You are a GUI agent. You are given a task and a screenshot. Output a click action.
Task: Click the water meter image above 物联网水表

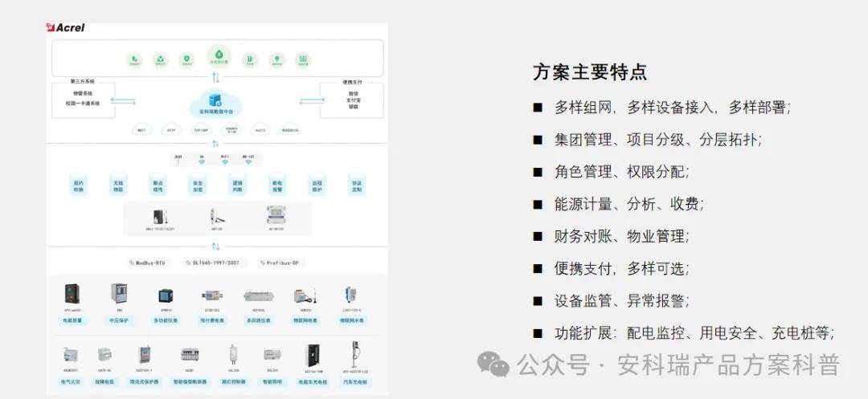click(351, 295)
